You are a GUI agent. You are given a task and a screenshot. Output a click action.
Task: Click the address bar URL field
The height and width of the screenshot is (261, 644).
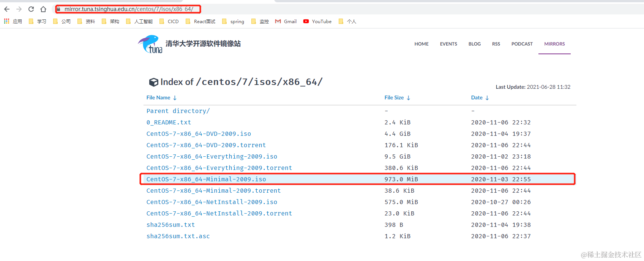(x=129, y=9)
